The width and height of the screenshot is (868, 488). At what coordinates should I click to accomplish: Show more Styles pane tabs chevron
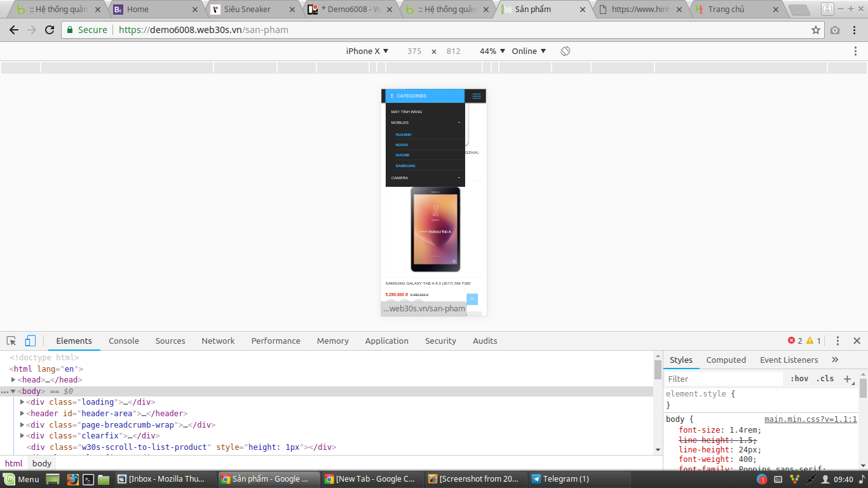[x=835, y=360]
